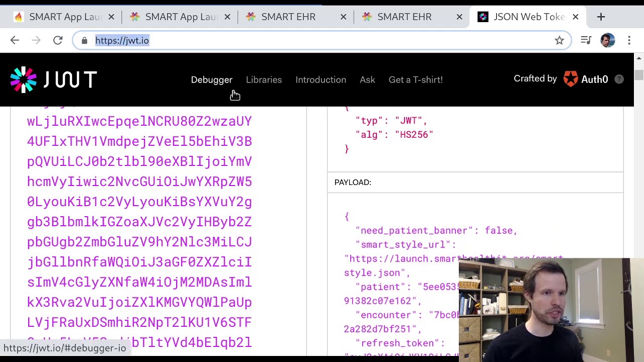Viewport: 644px width, 362px height.
Task: Click the "alg": "HS256" header line
Action: pos(394,135)
